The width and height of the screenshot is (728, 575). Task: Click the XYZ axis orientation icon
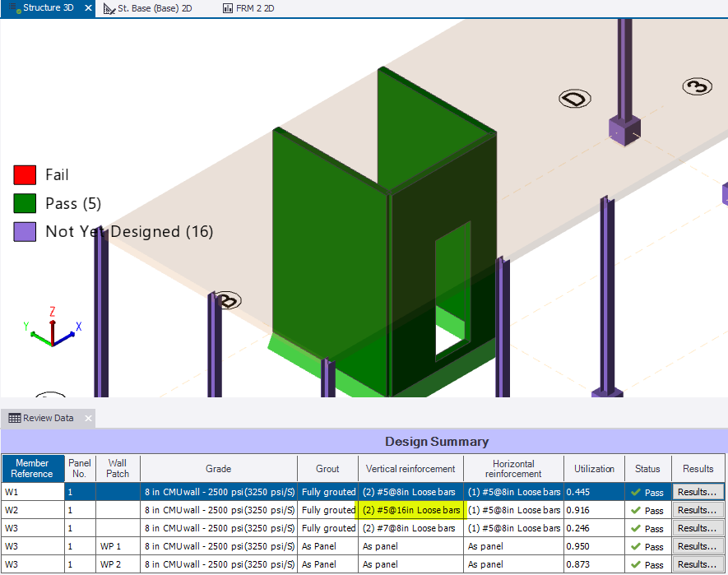[51, 327]
